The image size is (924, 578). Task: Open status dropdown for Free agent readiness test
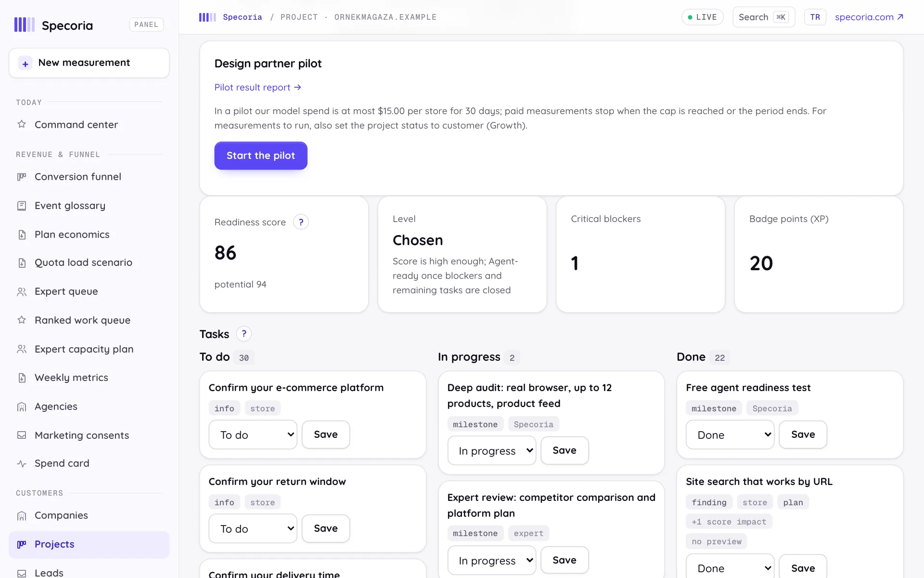(730, 434)
